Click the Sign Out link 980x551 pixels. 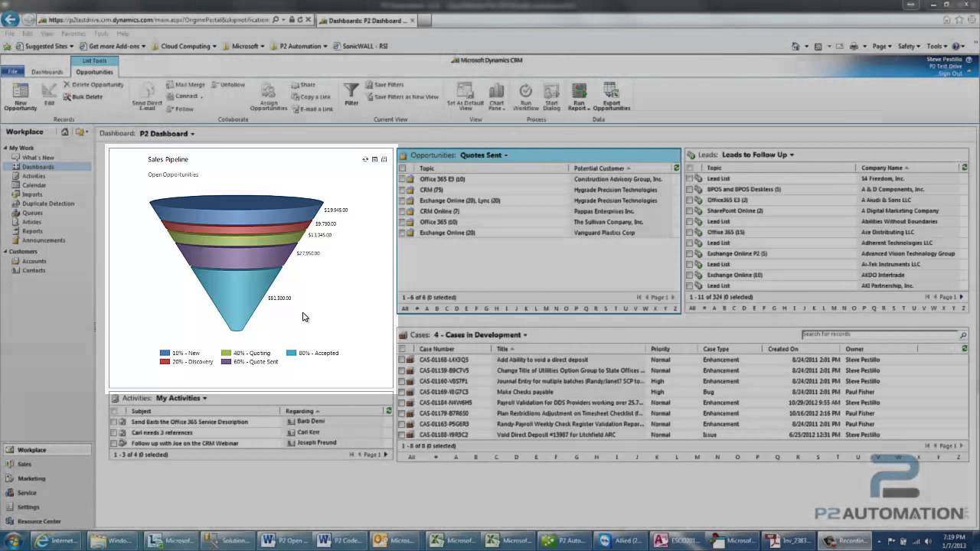[950, 73]
